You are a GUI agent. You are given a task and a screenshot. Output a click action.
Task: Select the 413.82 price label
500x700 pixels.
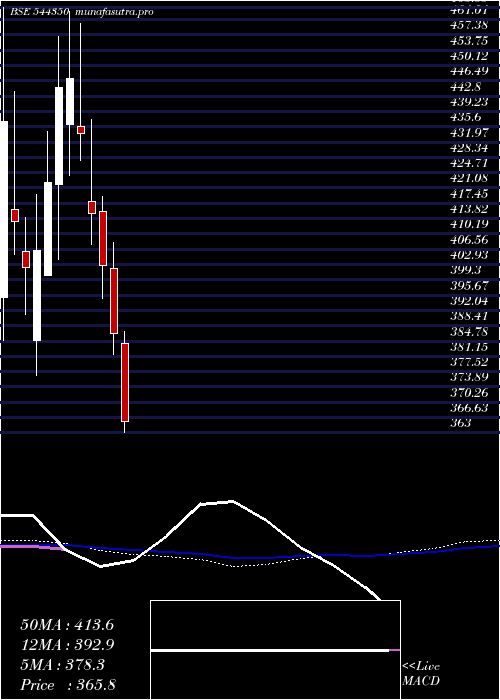(x=469, y=209)
